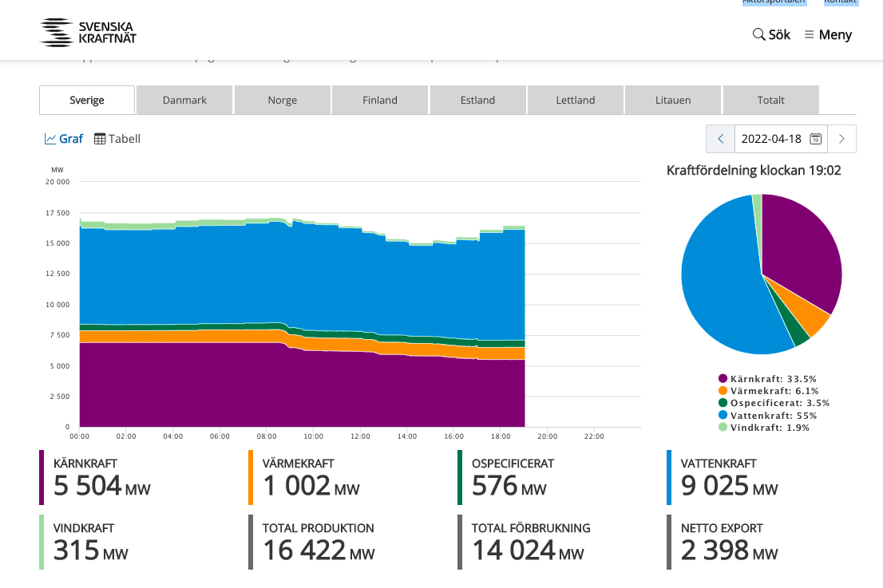This screenshot has height=588, width=883.
Task: Switch to Graf view icon
Action: click(50, 138)
